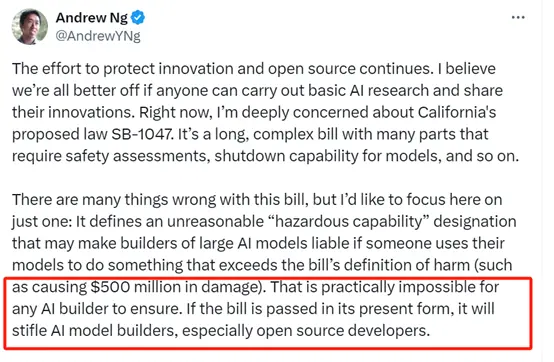Screen dimensions: 554x362
Task: Open the three-dot more options menu
Action: pos(518,17)
